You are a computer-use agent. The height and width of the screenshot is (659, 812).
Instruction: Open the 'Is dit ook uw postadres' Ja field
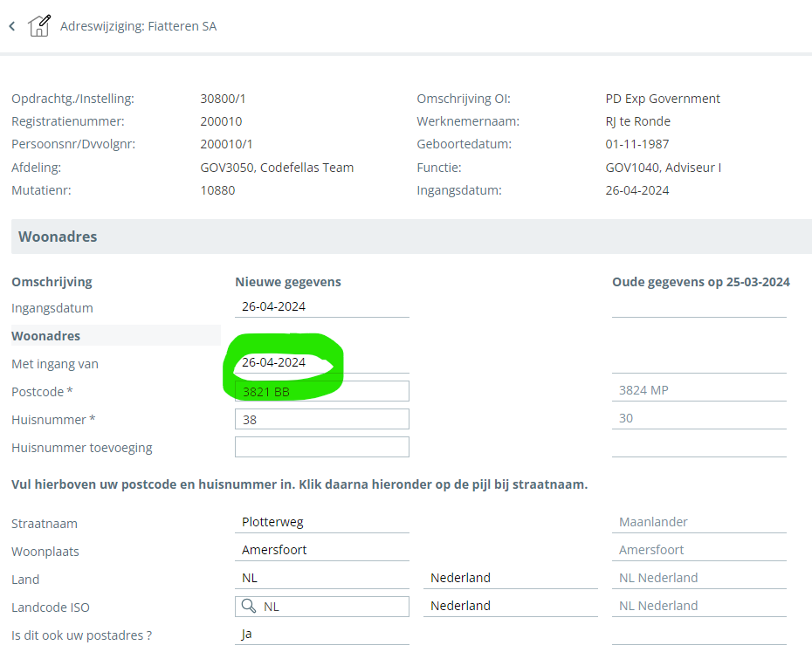pyautogui.click(x=321, y=635)
